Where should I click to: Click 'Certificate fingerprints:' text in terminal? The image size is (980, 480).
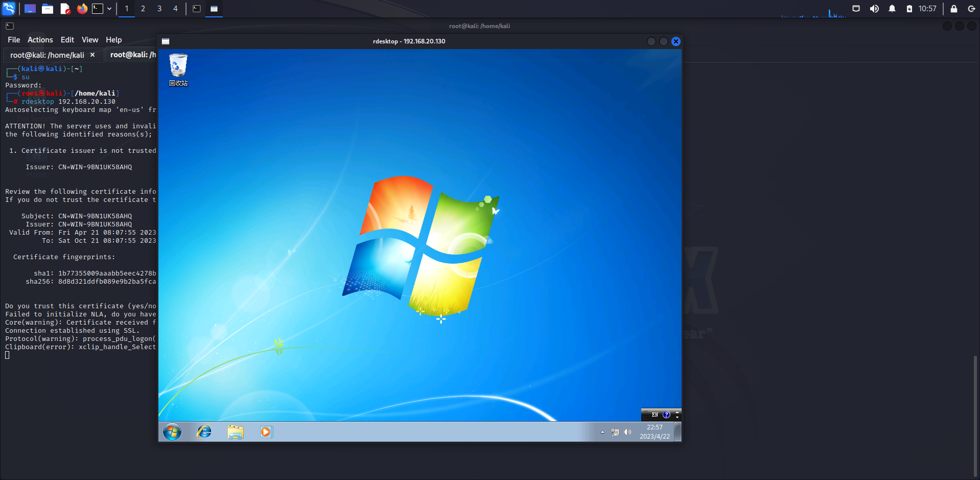pyautogui.click(x=64, y=257)
